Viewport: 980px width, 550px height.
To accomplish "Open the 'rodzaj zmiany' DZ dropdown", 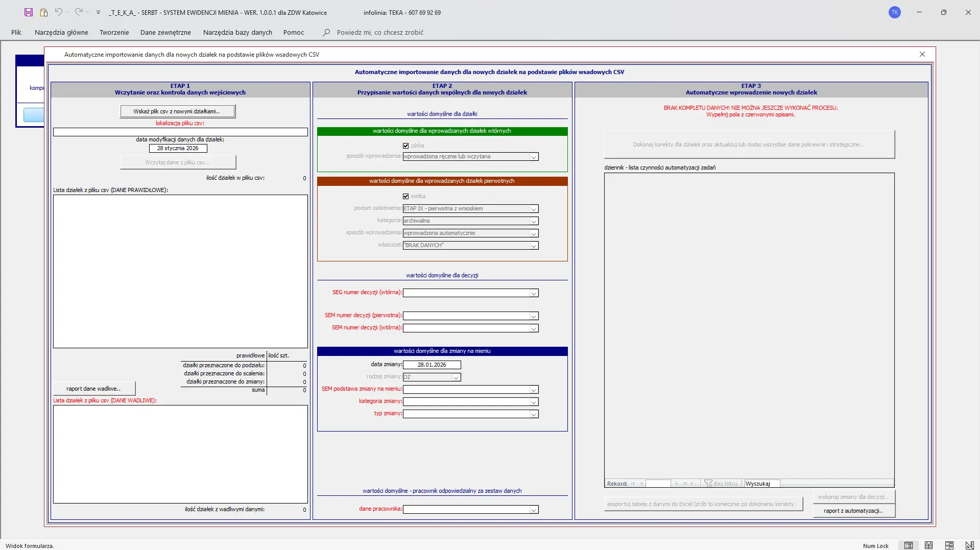I will pyautogui.click(x=456, y=377).
